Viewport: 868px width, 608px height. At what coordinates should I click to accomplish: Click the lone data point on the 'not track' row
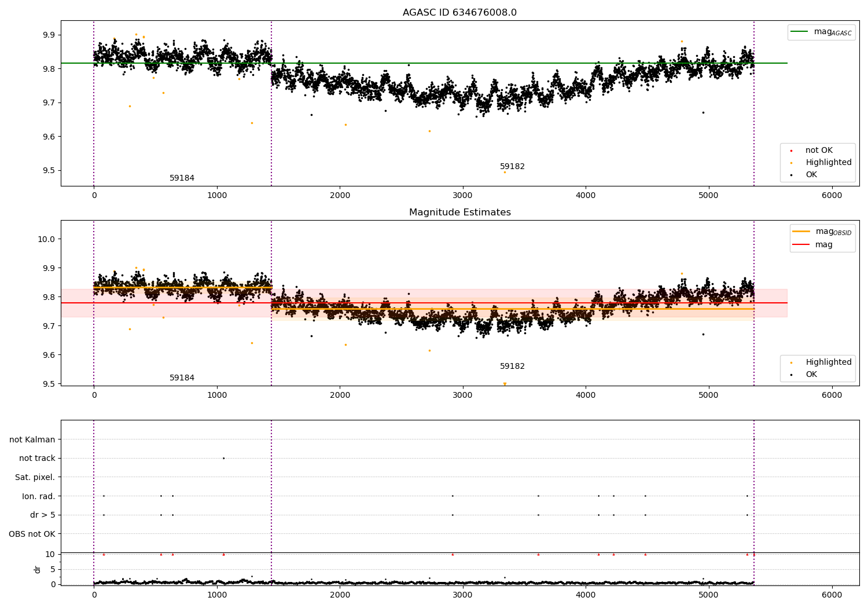point(223,458)
